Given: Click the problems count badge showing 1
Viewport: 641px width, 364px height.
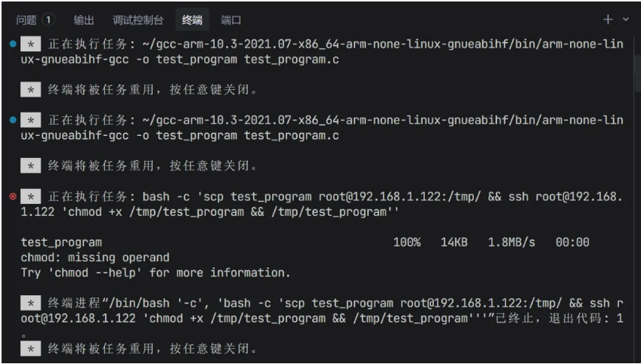Looking at the screenshot, I should 48,20.
